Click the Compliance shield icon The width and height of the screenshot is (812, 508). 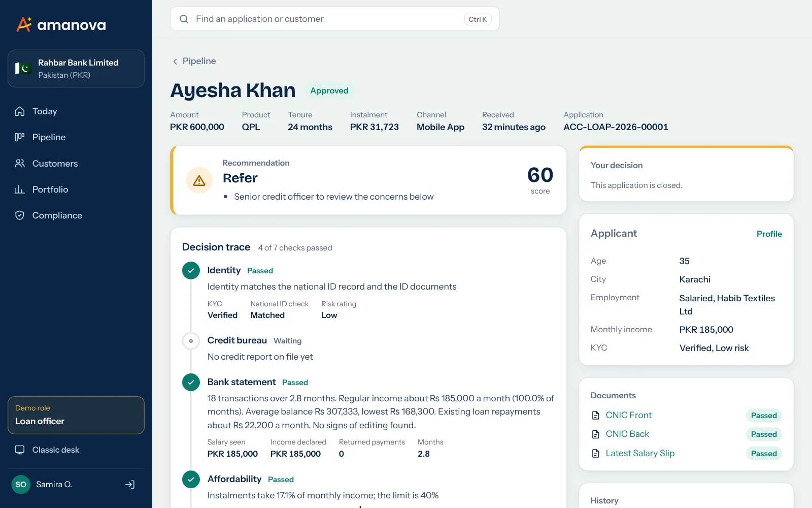tap(20, 215)
